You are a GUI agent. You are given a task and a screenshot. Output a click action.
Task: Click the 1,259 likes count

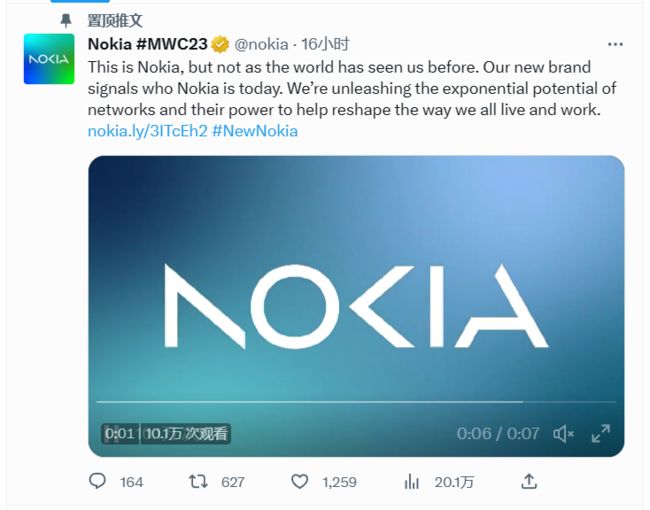tap(340, 482)
